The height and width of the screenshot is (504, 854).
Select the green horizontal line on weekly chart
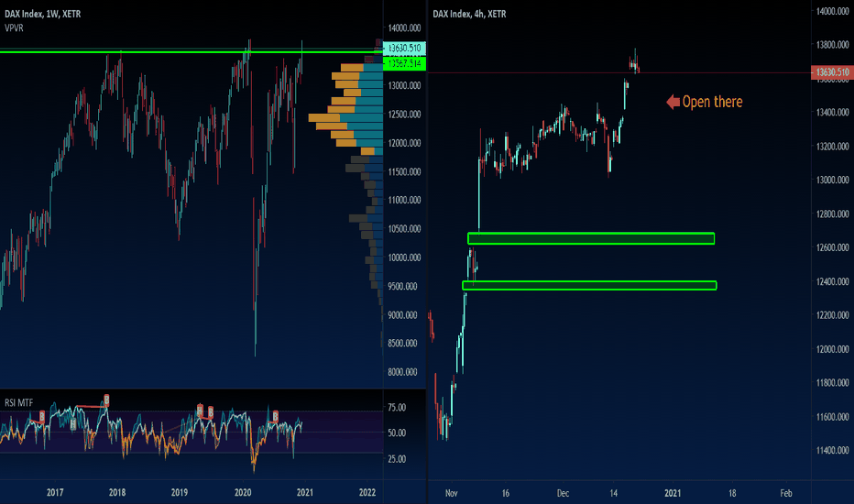(x=192, y=51)
